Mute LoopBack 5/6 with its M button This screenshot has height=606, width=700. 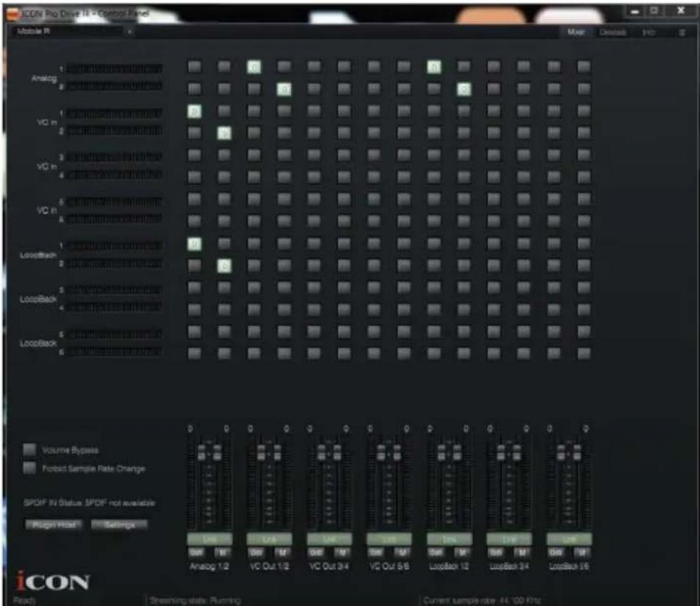tap(582, 552)
